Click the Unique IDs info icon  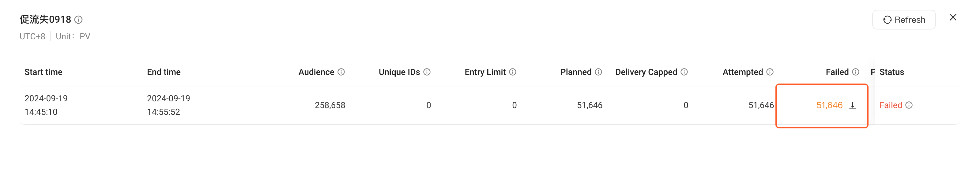[x=427, y=72]
